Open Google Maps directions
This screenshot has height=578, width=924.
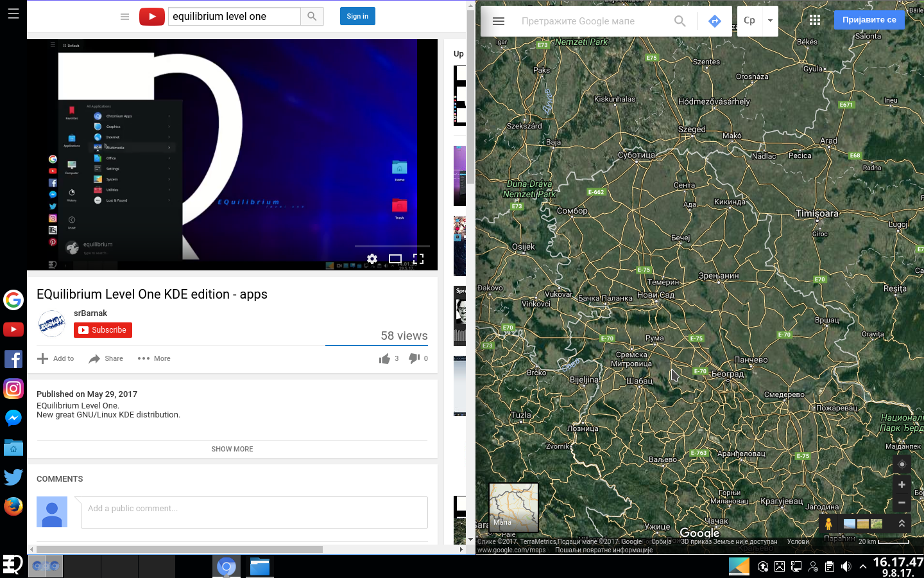pos(715,21)
